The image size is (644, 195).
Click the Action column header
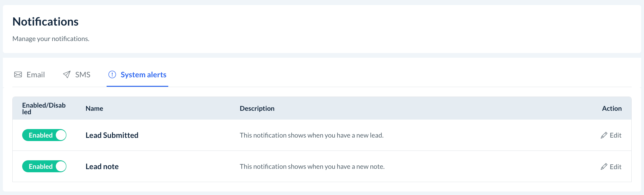[612, 109]
